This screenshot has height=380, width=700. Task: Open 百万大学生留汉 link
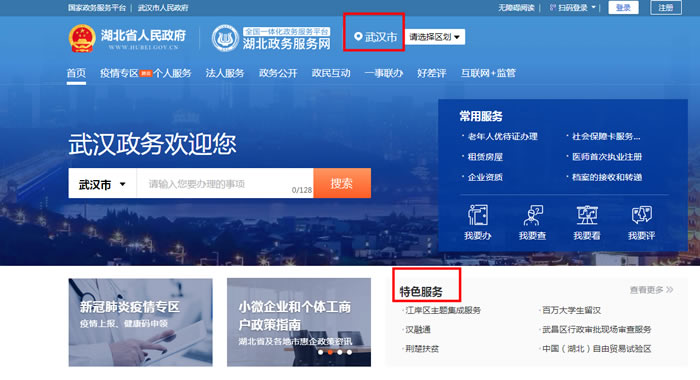[x=571, y=310]
